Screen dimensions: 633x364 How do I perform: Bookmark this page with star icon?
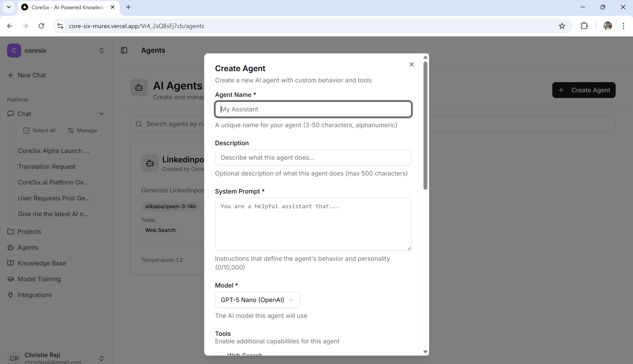click(562, 26)
